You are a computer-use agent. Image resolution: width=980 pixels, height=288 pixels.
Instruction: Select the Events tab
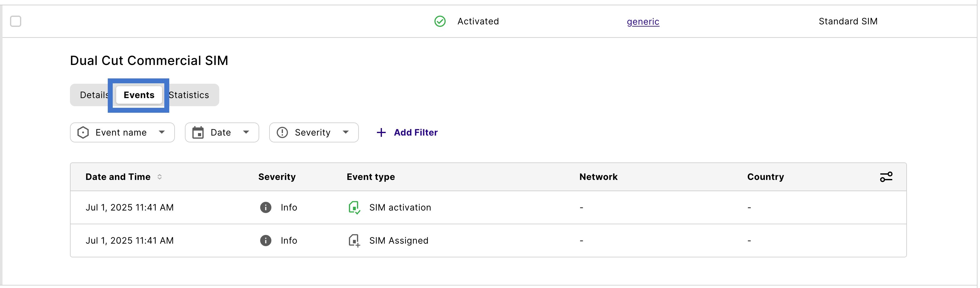[139, 95]
